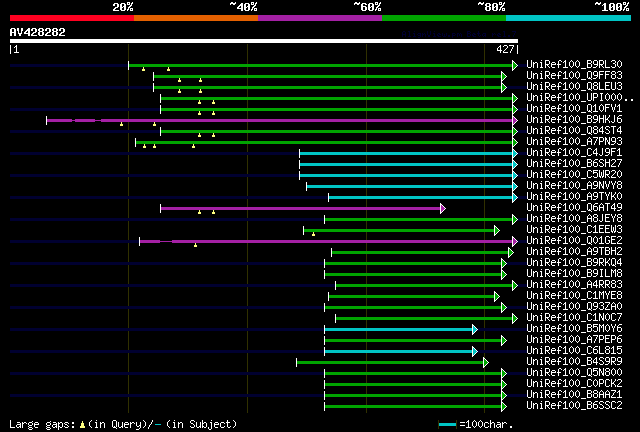640x432 pixels.
Task: Click the UniRef100_Q6AT49 label
Action: tap(574, 208)
